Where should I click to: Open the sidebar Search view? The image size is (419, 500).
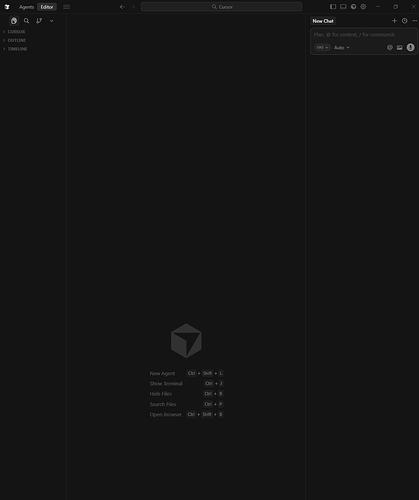[x=27, y=21]
